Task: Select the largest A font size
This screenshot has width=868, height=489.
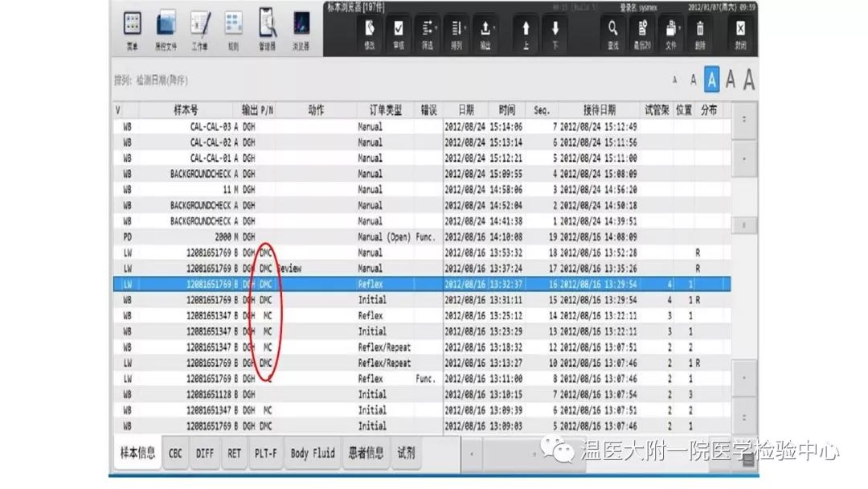Action: 749,80
